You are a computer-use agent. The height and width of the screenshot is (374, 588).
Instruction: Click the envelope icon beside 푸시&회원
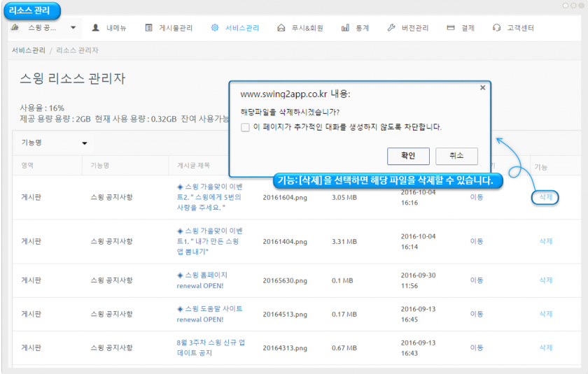pos(281,28)
